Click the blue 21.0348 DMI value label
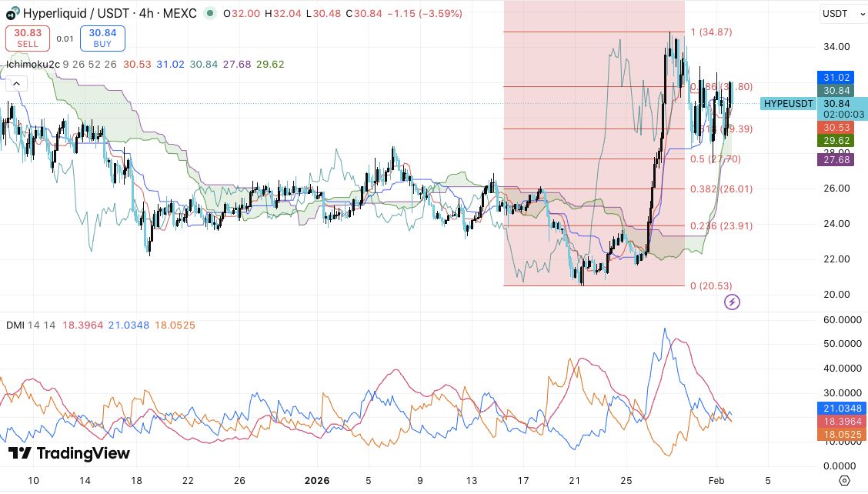The width and height of the screenshot is (868, 494). [841, 408]
